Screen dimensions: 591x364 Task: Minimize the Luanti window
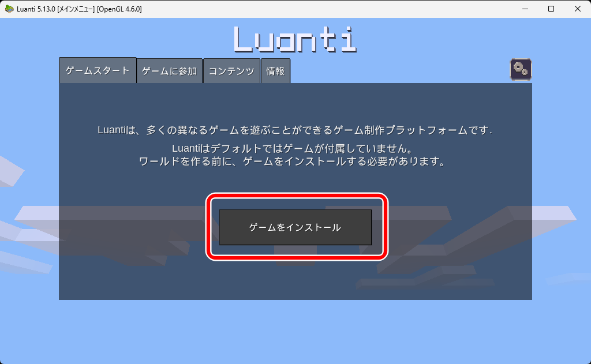525,9
